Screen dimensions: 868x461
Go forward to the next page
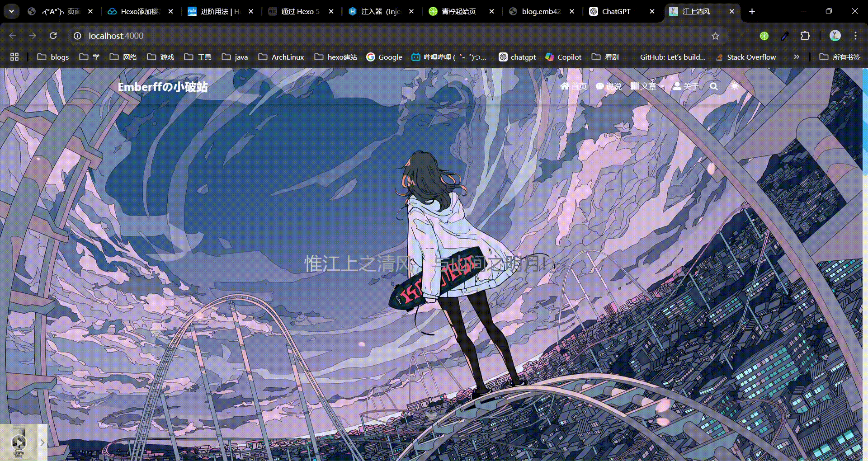[33, 36]
